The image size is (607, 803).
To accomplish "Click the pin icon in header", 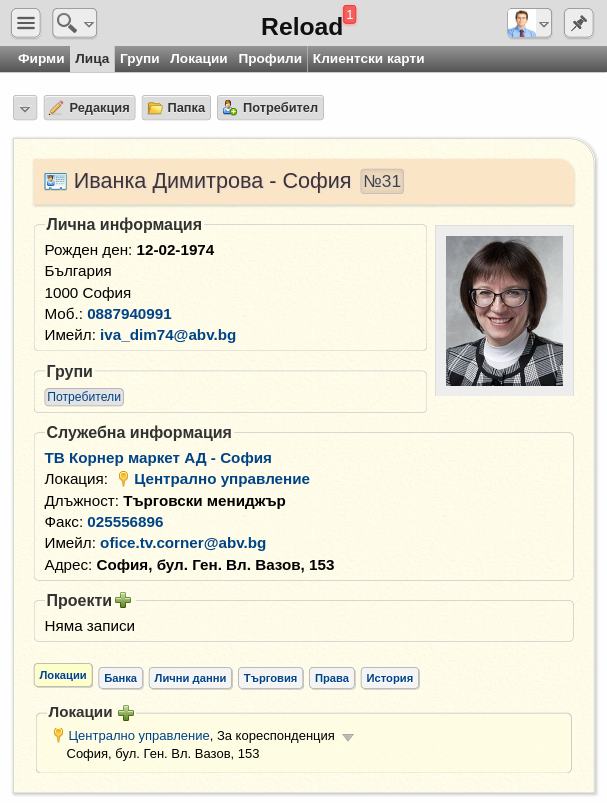I will tap(578, 23).
